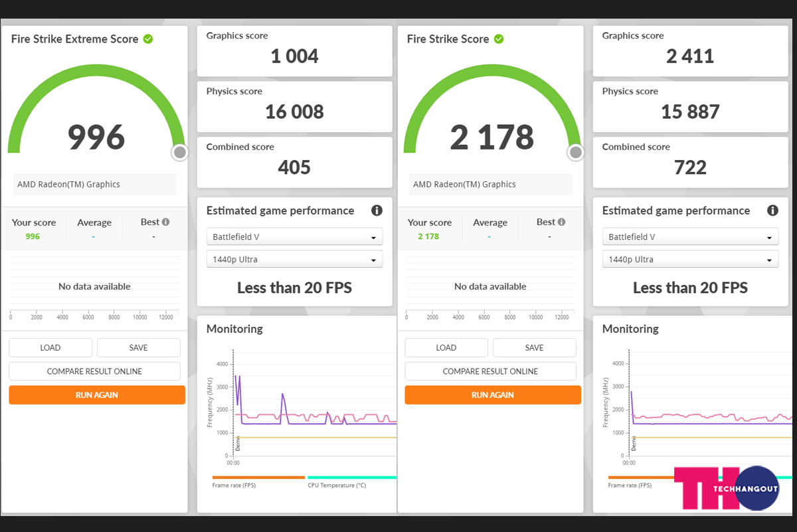Expand Battlefield V dropdown in Fire Strike Extreme results
Viewport: 797px width, 532px height.
coord(294,236)
